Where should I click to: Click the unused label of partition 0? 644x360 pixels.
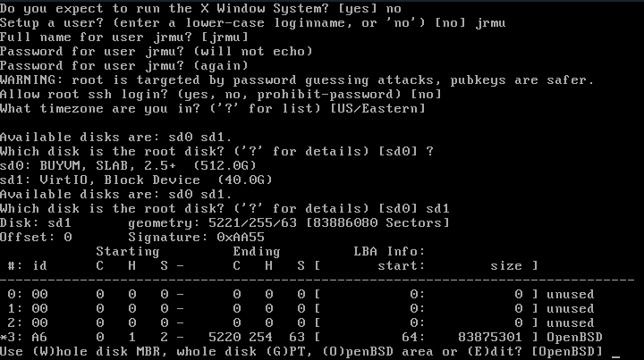570,295
